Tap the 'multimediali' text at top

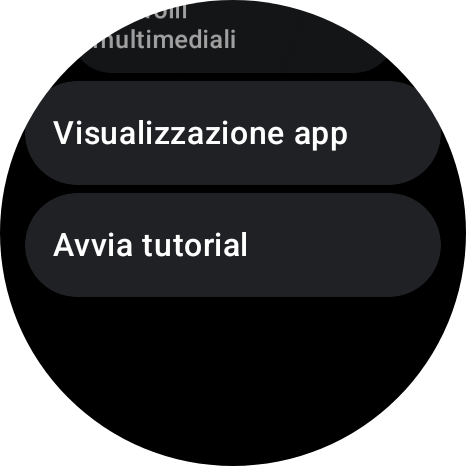click(x=163, y=39)
